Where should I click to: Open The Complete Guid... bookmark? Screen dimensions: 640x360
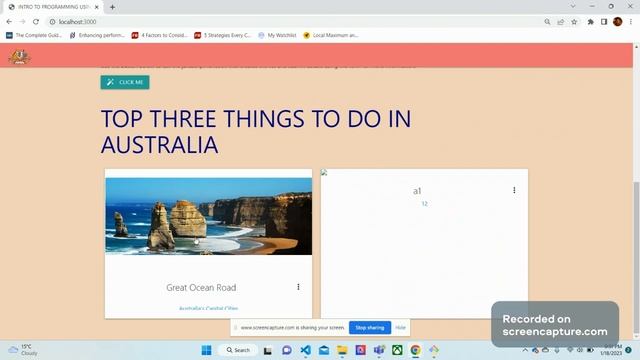click(x=34, y=36)
